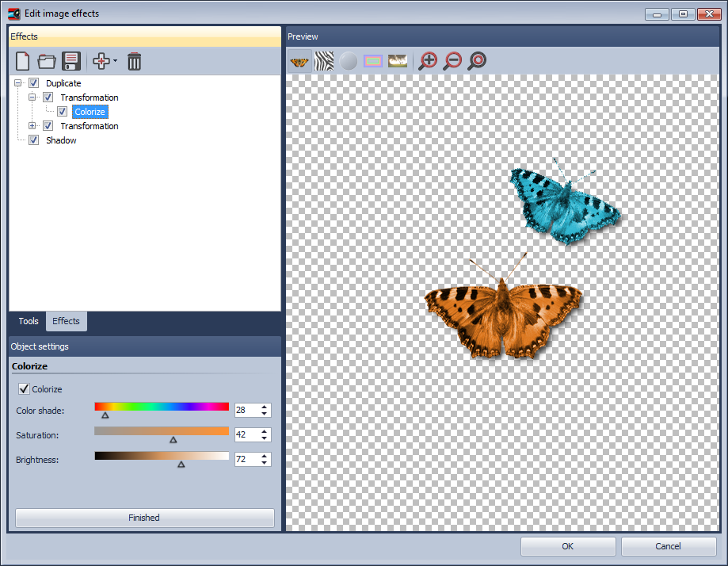Delete the selected effect
The height and width of the screenshot is (566, 728).
(134, 61)
